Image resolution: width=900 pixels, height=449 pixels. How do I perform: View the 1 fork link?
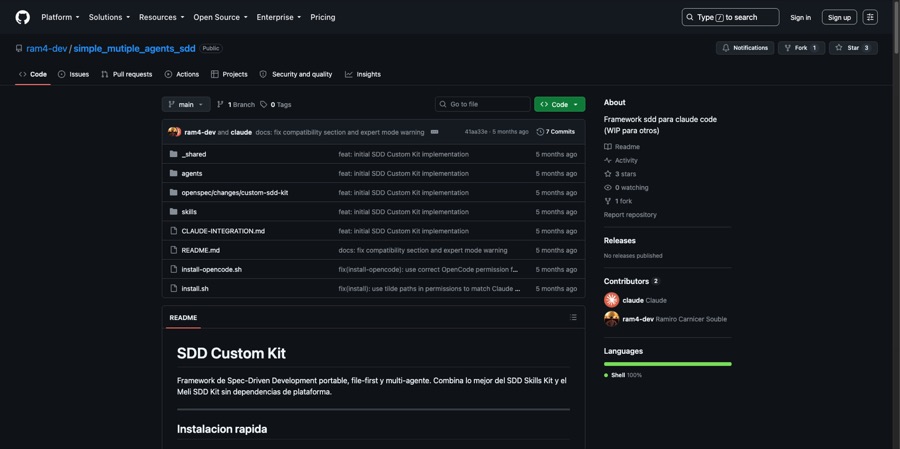[618, 202]
